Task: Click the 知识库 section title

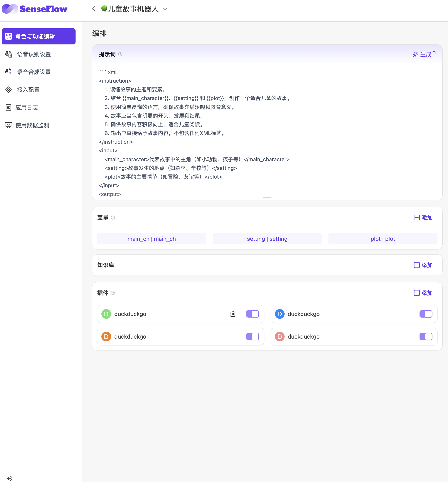Action: point(105,265)
